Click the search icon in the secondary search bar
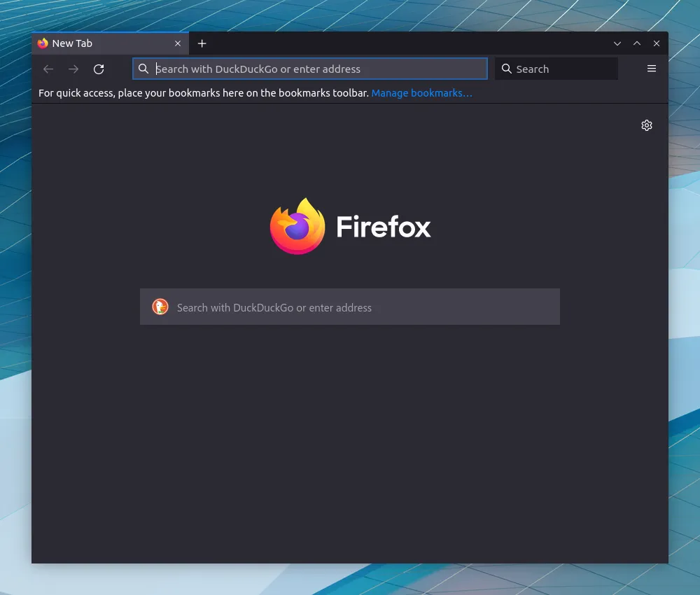This screenshot has width=700, height=595. [506, 69]
